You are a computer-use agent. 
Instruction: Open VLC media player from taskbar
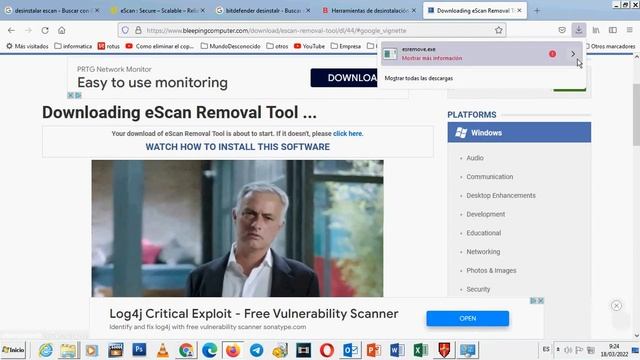162,350
